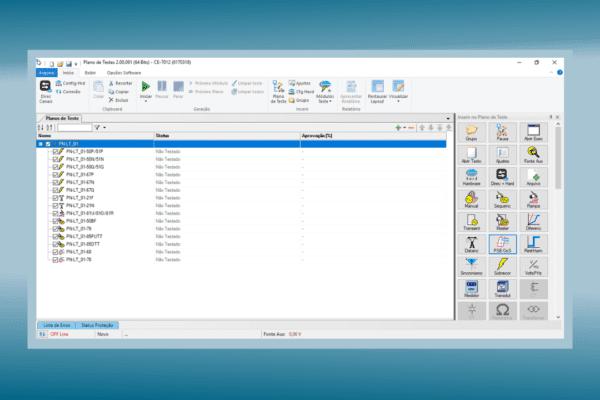This screenshot has height=400, width=600.
Task: Click the Iniciar play button in ribbon
Action: (x=146, y=91)
